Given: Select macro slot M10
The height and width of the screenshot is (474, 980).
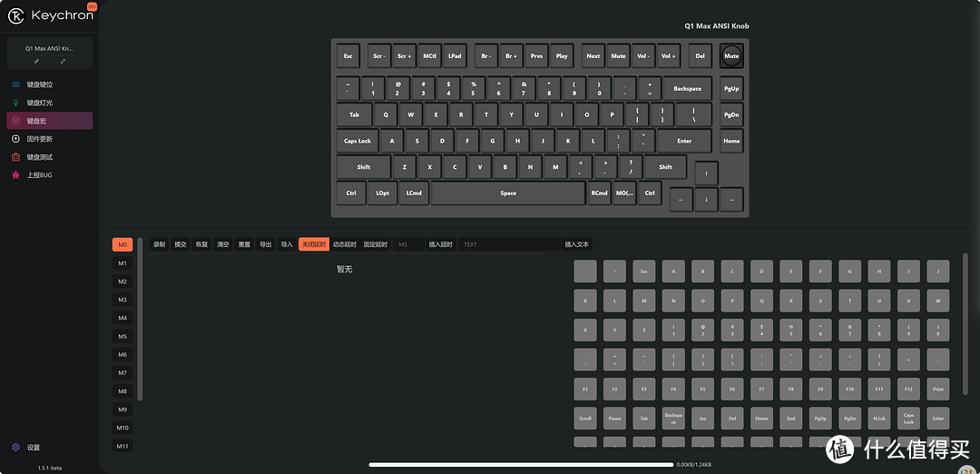Looking at the screenshot, I should pyautogui.click(x=122, y=428).
